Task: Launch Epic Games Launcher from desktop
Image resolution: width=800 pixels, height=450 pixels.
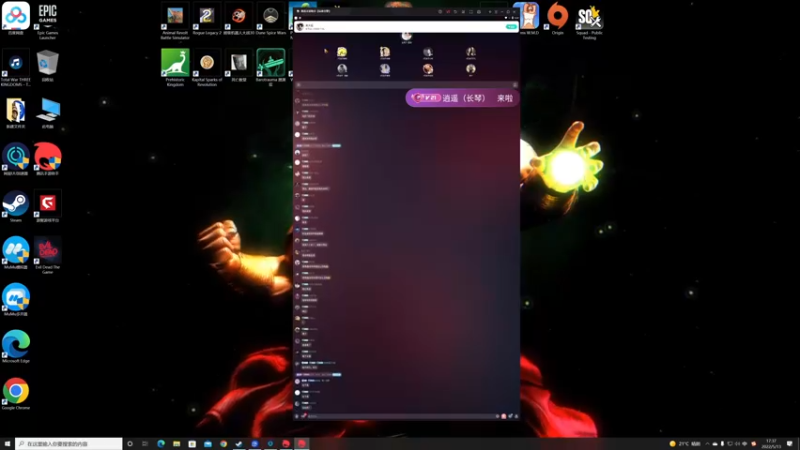Action: (47, 20)
